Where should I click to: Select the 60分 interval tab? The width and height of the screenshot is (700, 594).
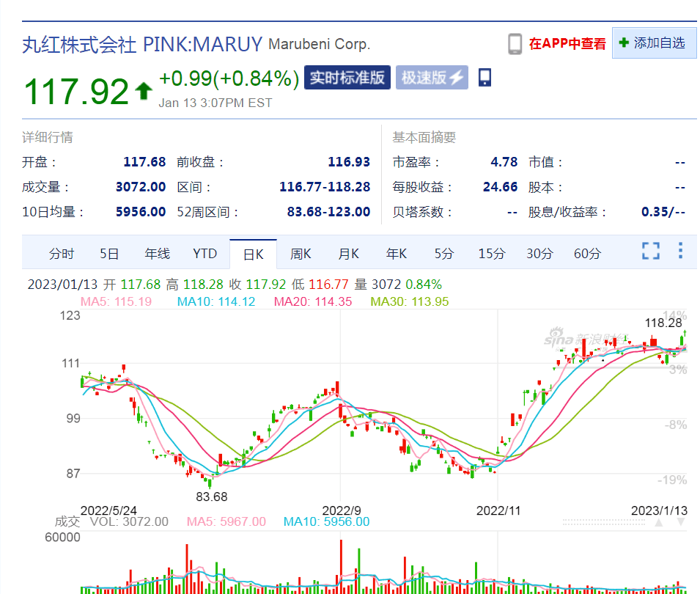pos(587,254)
